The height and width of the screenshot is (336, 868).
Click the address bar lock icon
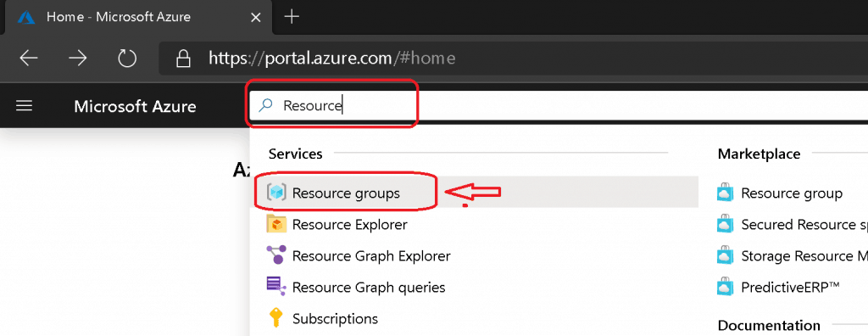click(x=183, y=59)
